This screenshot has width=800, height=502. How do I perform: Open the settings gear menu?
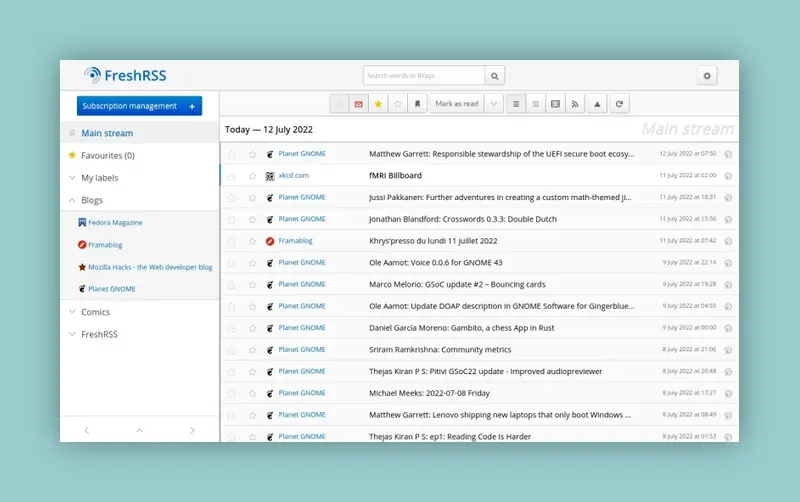click(707, 76)
